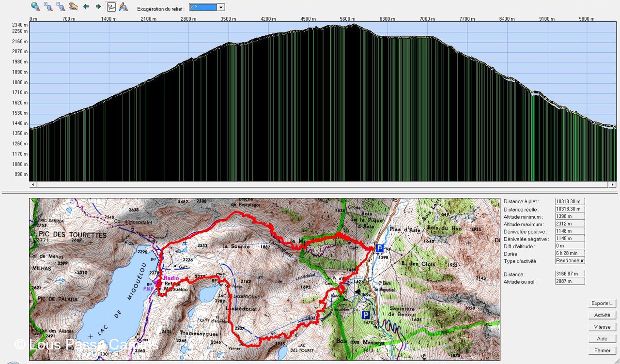
Task: Click the left arrow previous view icon
Action: (86, 7)
